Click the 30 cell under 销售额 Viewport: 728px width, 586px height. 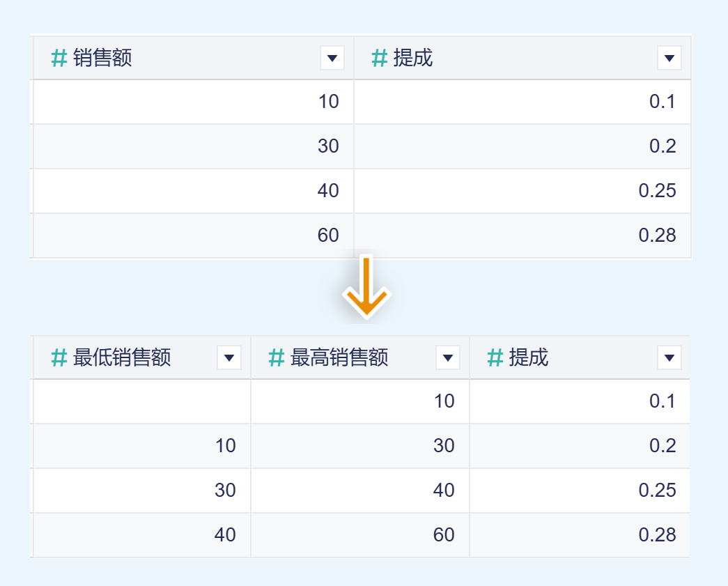coord(328,146)
